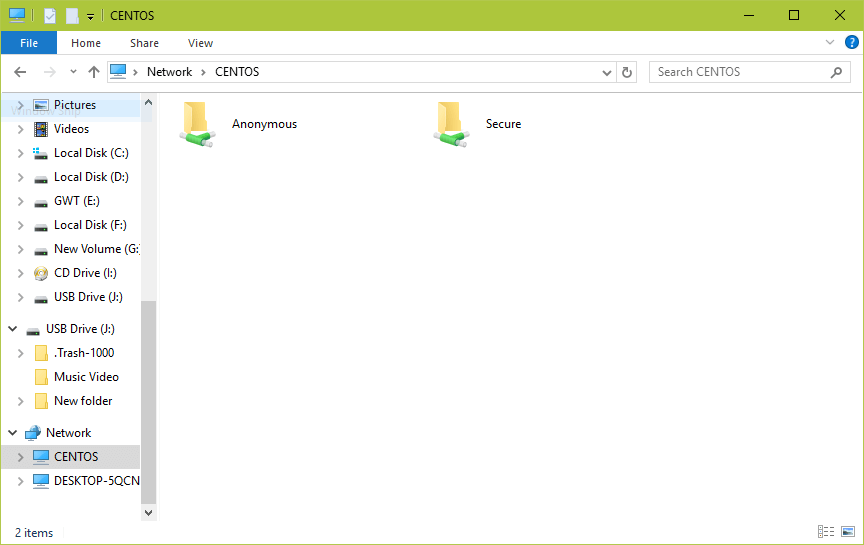Minimize the CENTOS window
This screenshot has height=545, width=864.
pos(749,15)
